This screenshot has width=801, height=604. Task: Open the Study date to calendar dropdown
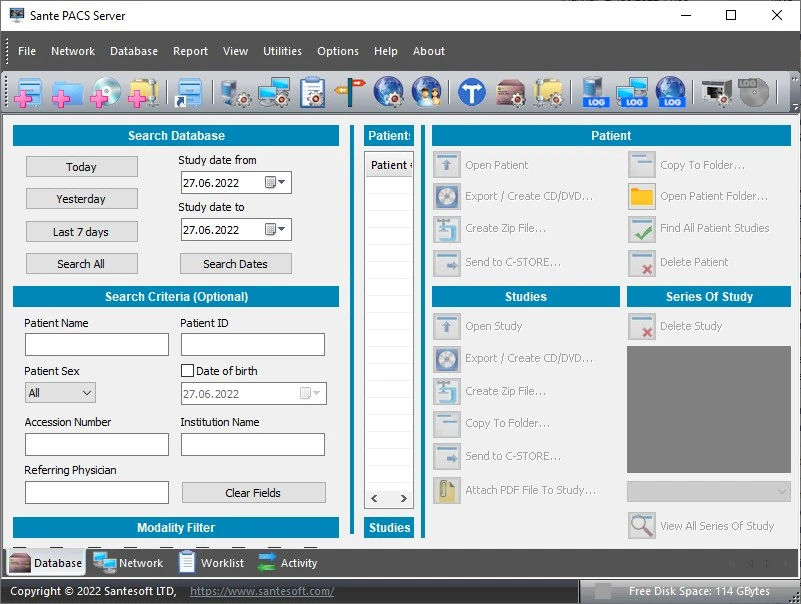[x=276, y=230]
